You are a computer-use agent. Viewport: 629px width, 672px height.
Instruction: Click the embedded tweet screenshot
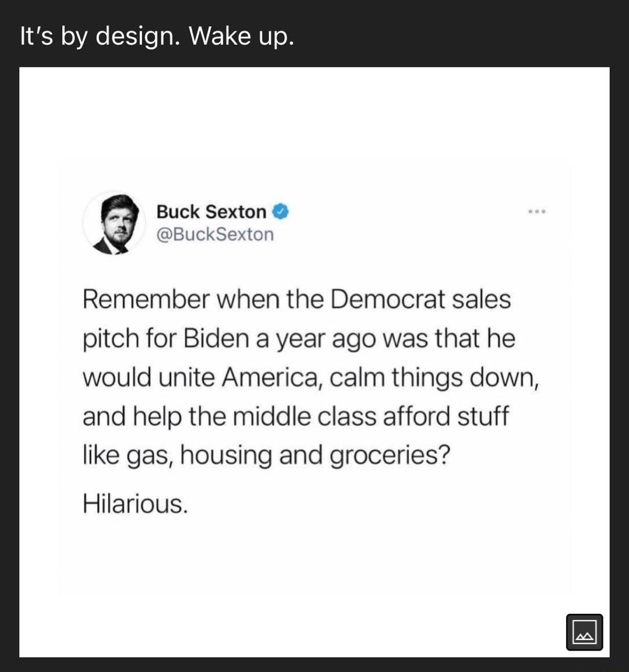coord(314,361)
